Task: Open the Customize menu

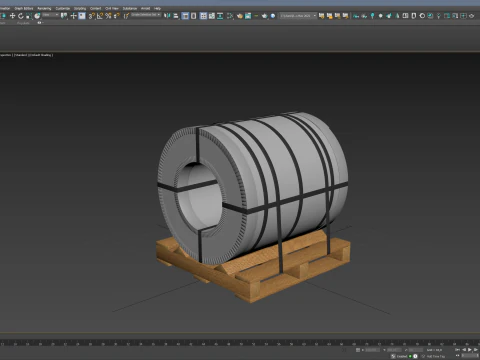Action: click(62, 8)
